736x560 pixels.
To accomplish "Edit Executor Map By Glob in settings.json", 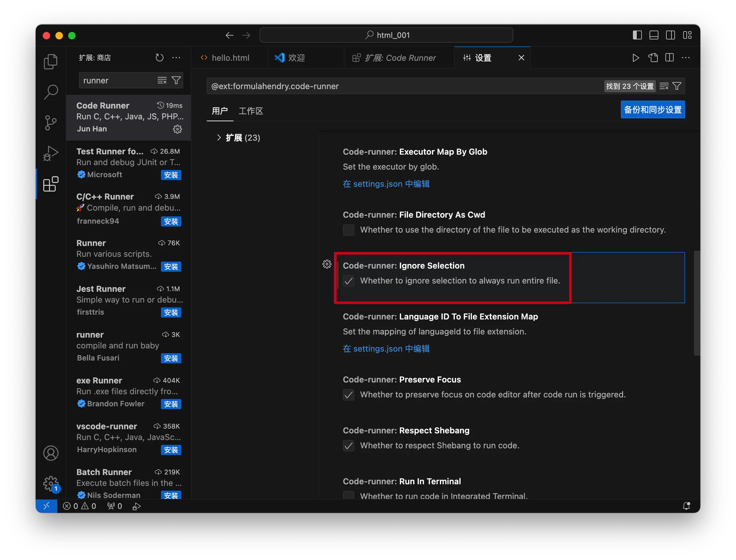I will coord(386,184).
